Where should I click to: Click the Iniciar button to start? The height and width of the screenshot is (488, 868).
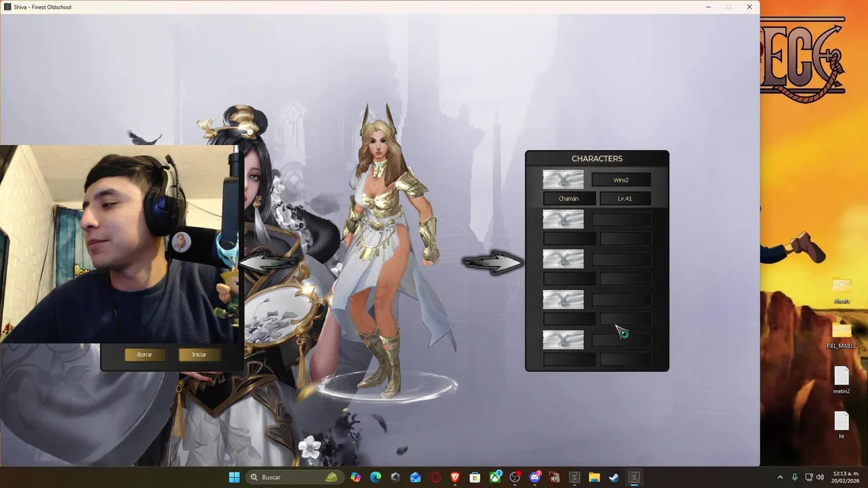pyautogui.click(x=199, y=354)
